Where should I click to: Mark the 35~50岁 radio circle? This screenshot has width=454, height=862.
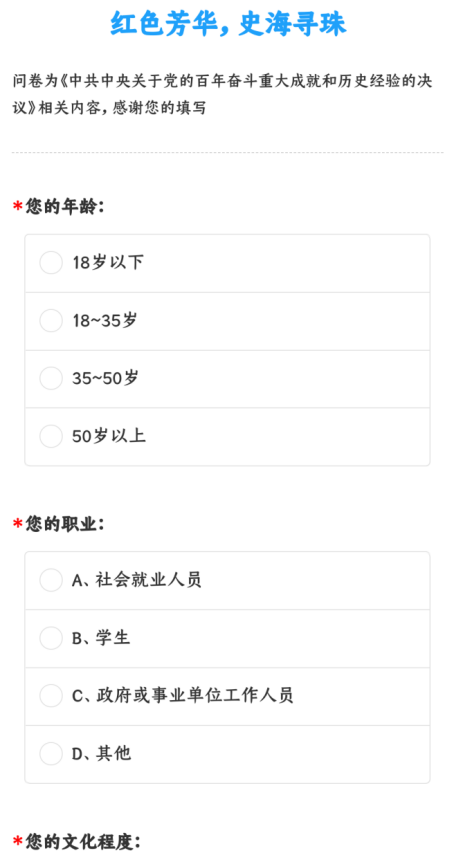51,378
